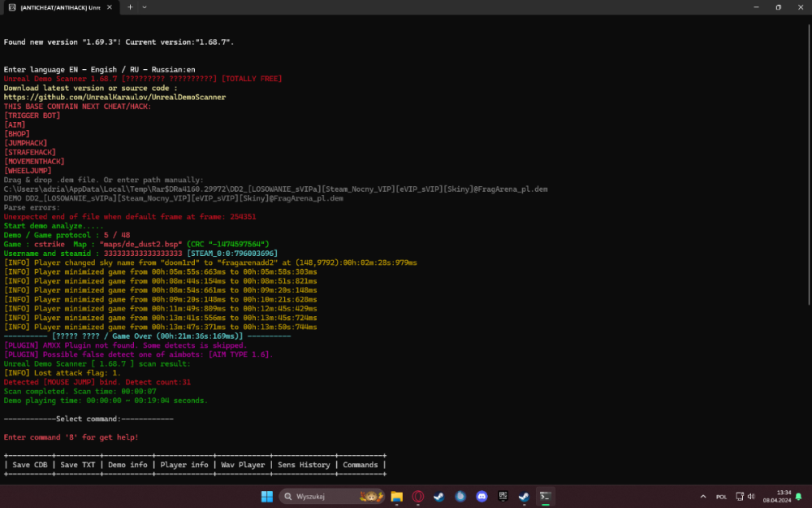The height and width of the screenshot is (508, 812).
Task: Click the UnrealDemoScanner GitHub URL
Action: point(114,97)
